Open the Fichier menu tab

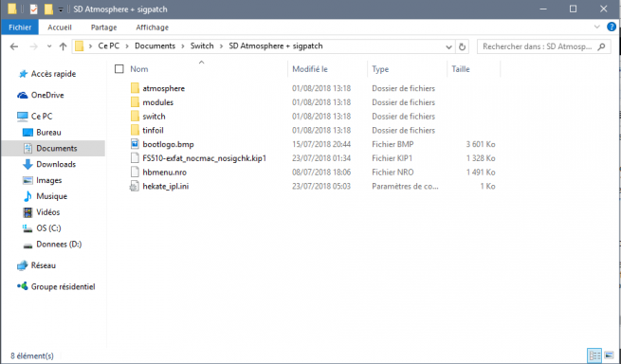click(20, 27)
